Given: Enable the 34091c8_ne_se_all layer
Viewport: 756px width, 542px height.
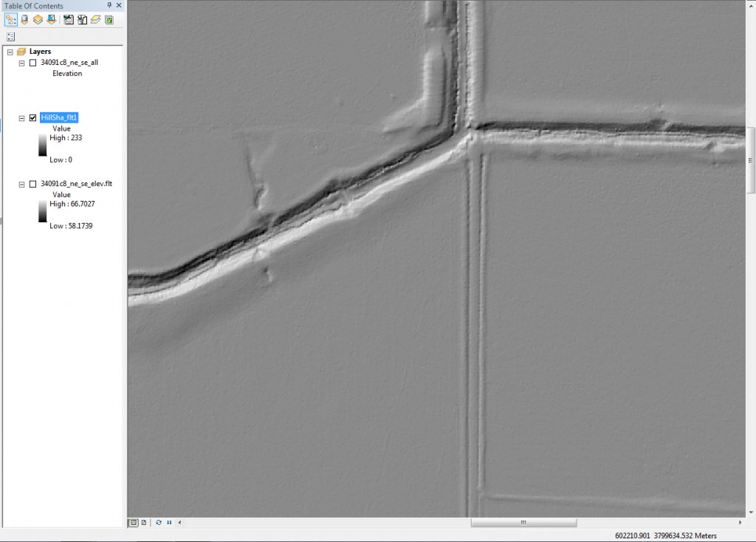Looking at the screenshot, I should pos(32,63).
